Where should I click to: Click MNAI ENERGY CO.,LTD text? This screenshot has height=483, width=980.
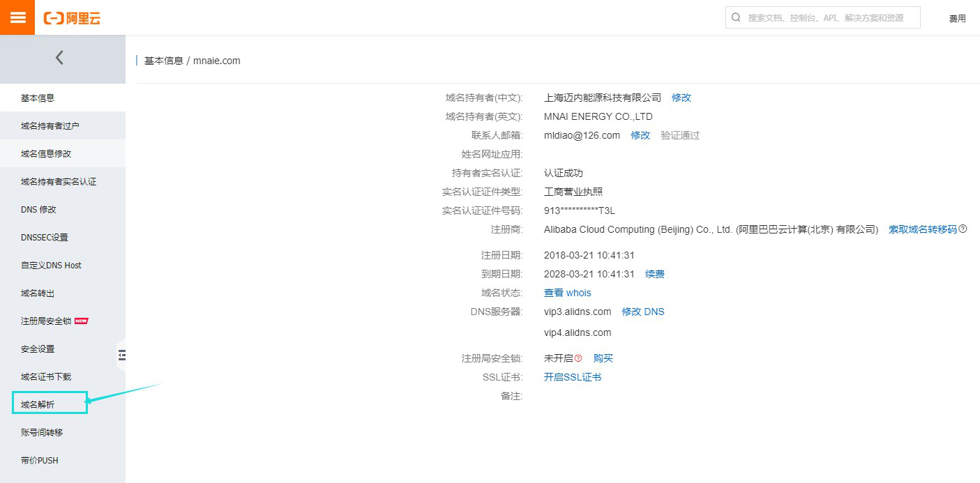(598, 116)
